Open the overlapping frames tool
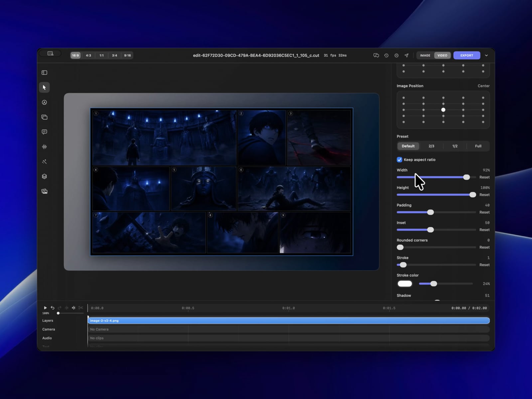Viewport: 532px width, 399px height. click(44, 117)
